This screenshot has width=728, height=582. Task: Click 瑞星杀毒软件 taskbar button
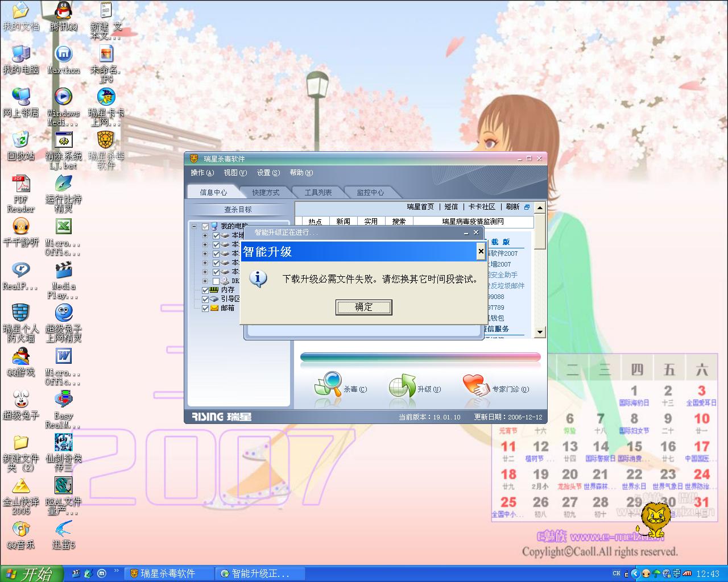click(x=170, y=573)
